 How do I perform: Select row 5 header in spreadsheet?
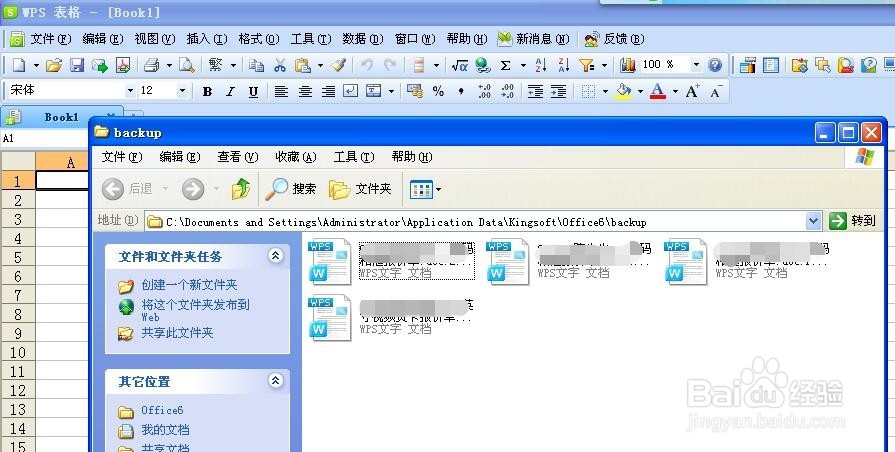(x=18, y=257)
